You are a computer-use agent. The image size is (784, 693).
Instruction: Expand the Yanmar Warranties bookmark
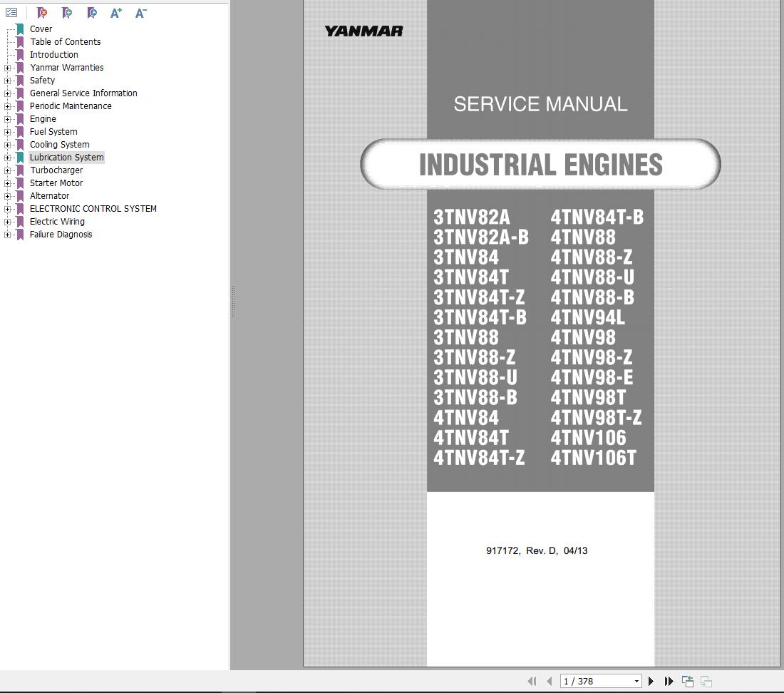(x=7, y=68)
